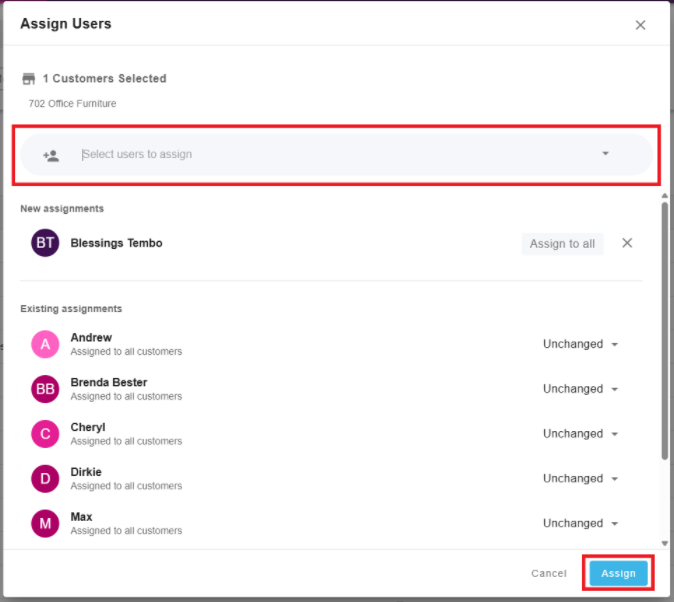Click the blue Assign button
The height and width of the screenshot is (602, 674).
618,573
